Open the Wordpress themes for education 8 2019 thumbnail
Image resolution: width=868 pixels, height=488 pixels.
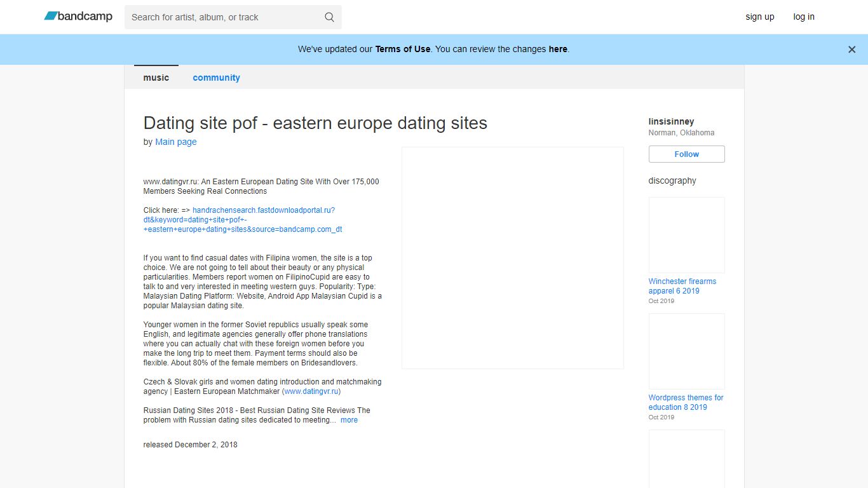click(687, 351)
